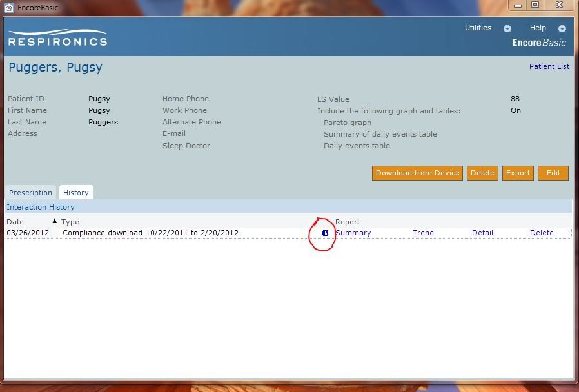This screenshot has height=392, width=579.
Task: Open the Help menu
Action: (x=538, y=28)
